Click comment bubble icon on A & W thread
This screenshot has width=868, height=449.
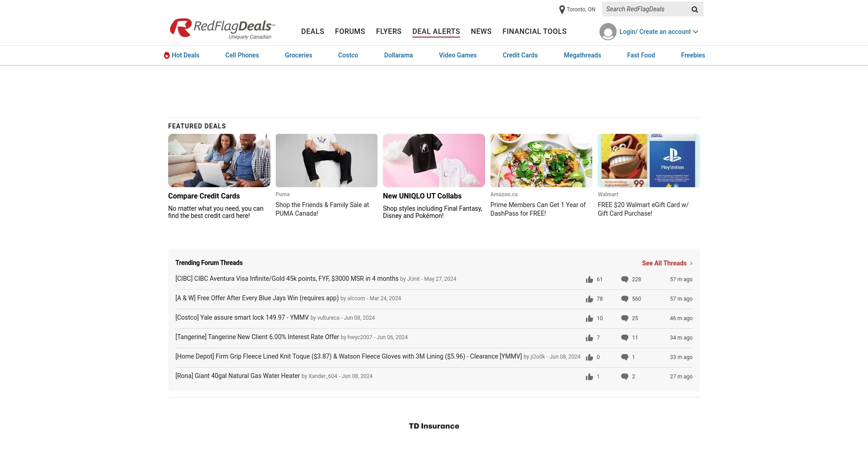tap(625, 299)
